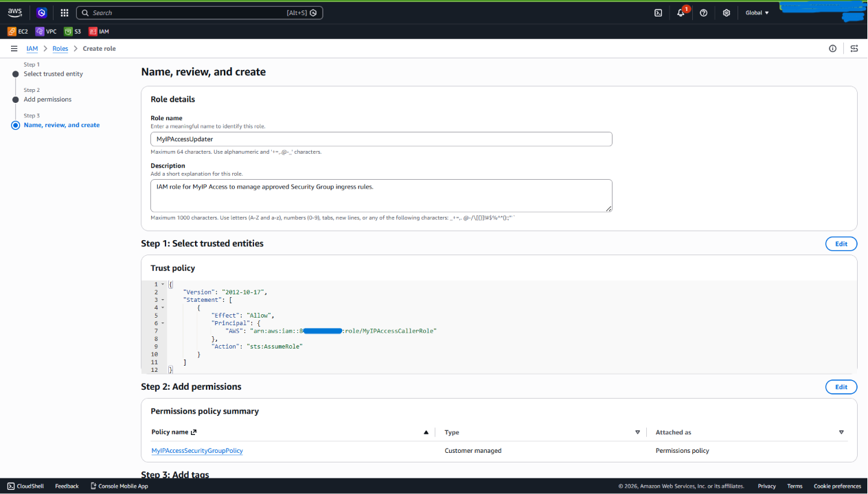This screenshot has width=868, height=494.
Task: Collapse JSON fold arrow on line 4
Action: tap(163, 307)
